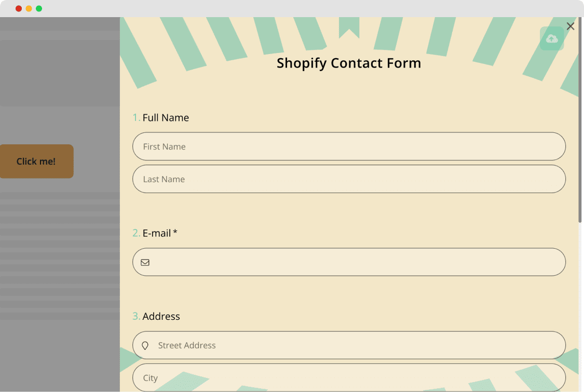Click the E-mail question label
This screenshot has height=392, width=584.
click(x=156, y=233)
